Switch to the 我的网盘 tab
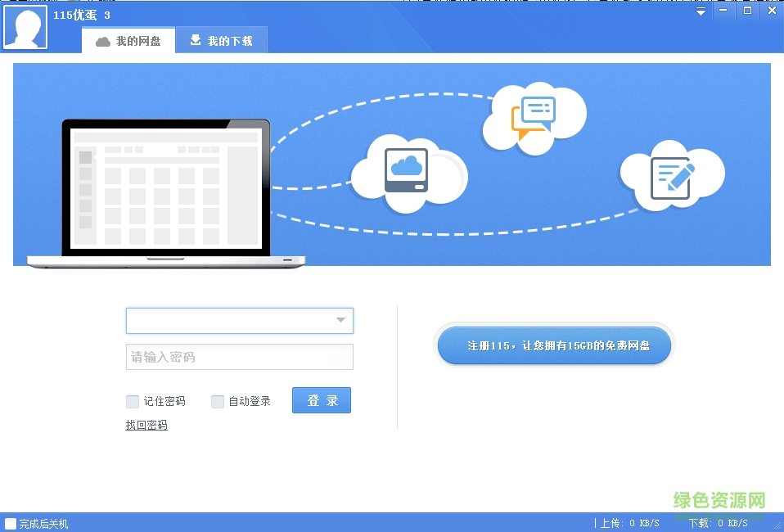This screenshot has width=784, height=532. (128, 39)
